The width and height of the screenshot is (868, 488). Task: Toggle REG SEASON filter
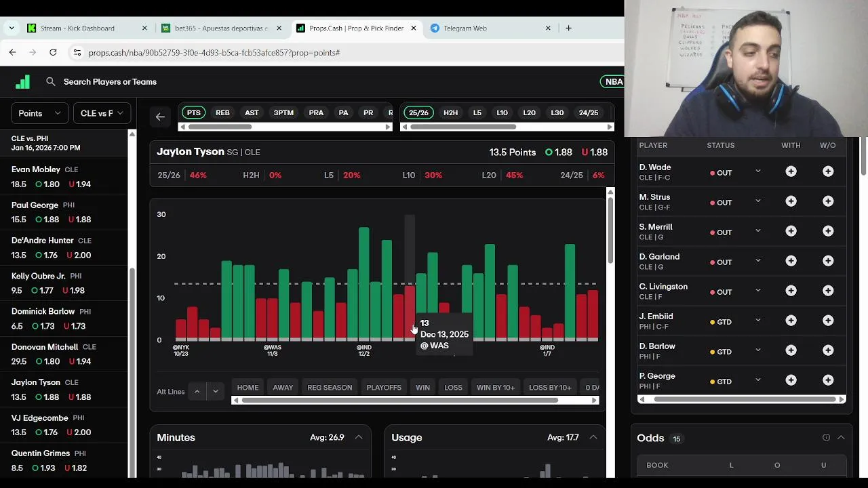coord(330,388)
